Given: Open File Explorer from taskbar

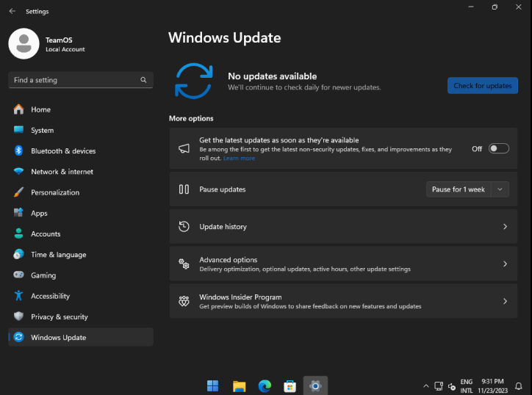Looking at the screenshot, I should 240,386.
